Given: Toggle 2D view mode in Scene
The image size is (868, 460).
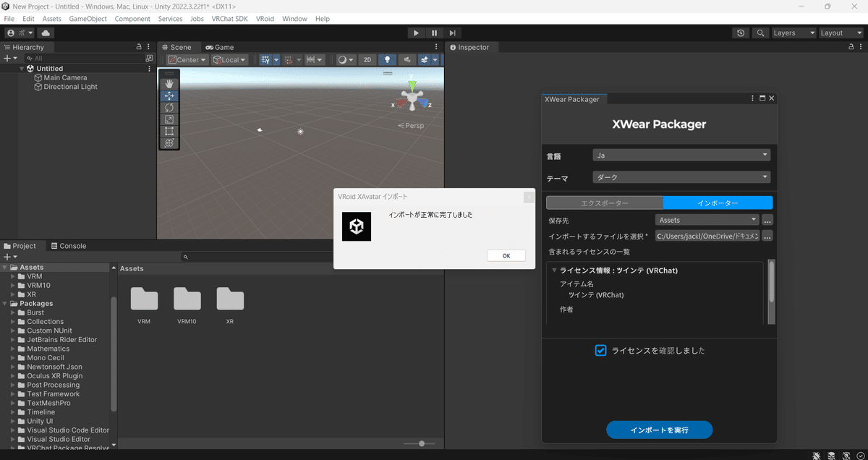Looking at the screenshot, I should coord(367,60).
